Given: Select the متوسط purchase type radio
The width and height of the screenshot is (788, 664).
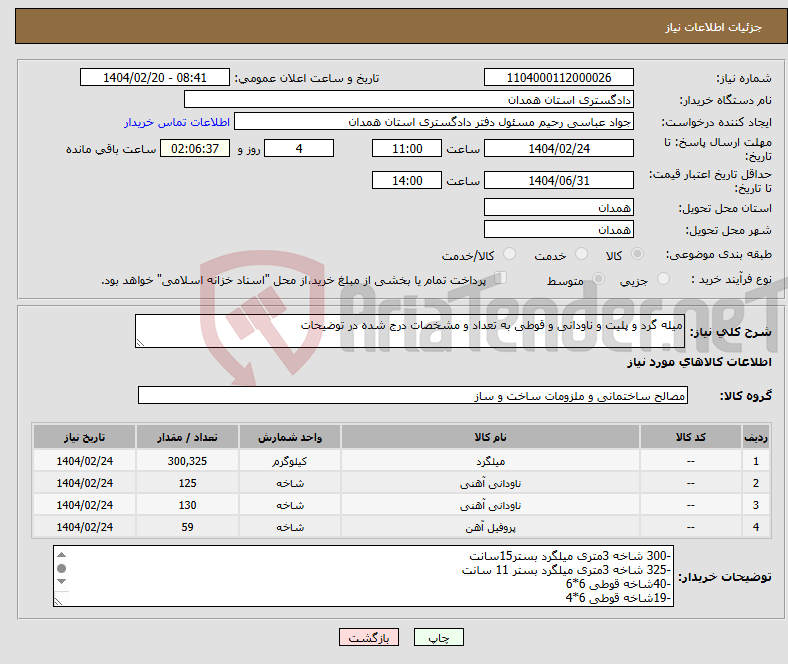Looking at the screenshot, I should coord(598,279).
